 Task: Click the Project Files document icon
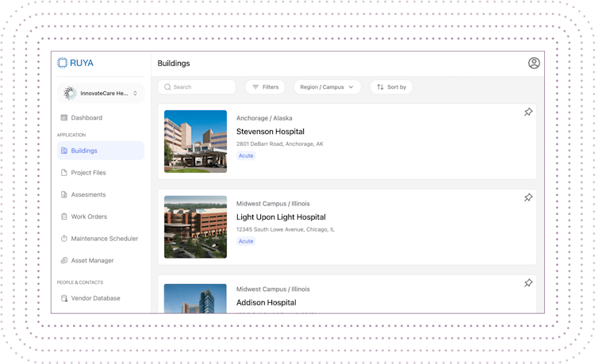[64, 173]
